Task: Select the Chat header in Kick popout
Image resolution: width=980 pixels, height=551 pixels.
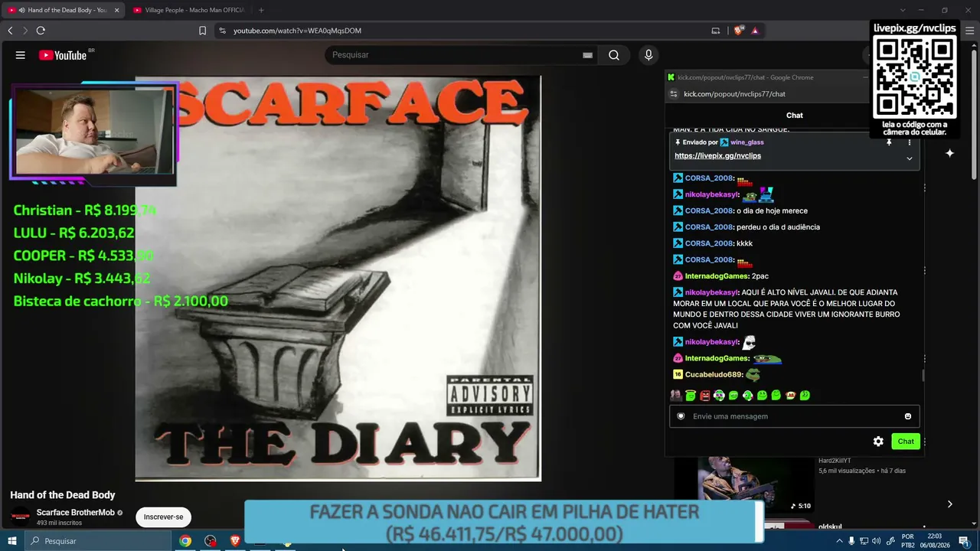Action: point(795,116)
